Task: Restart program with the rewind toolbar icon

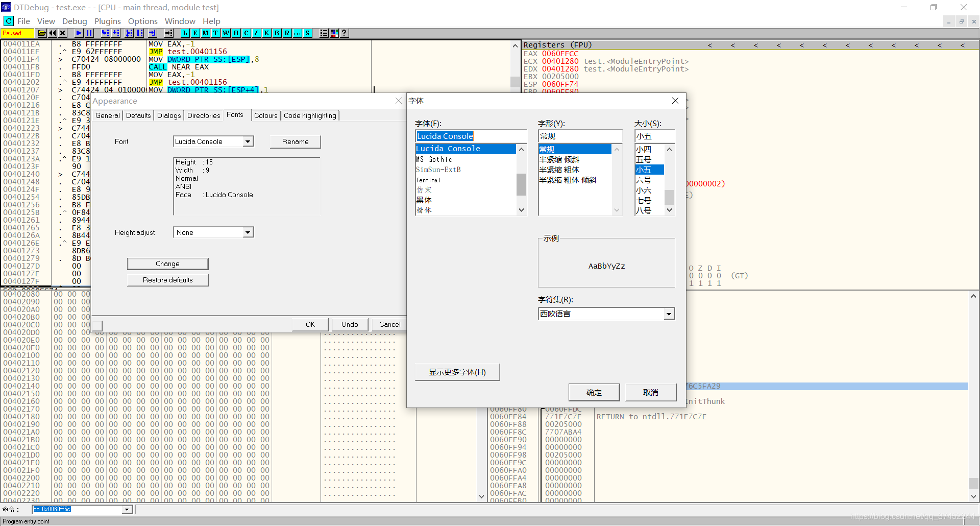Action: [53, 33]
